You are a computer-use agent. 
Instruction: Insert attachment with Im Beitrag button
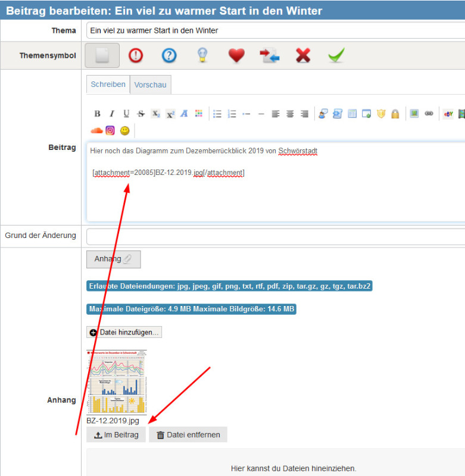click(116, 435)
